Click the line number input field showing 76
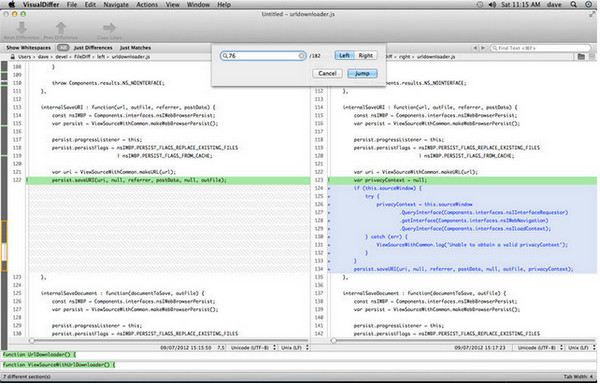 tap(263, 56)
